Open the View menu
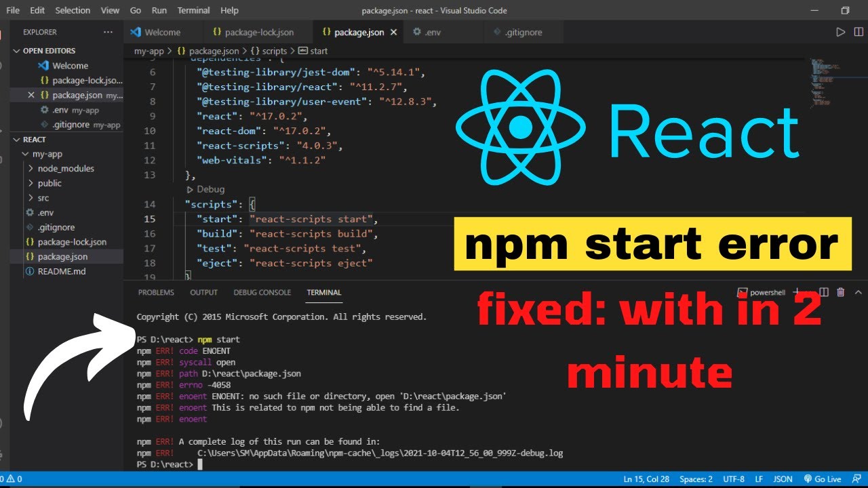 [x=110, y=10]
